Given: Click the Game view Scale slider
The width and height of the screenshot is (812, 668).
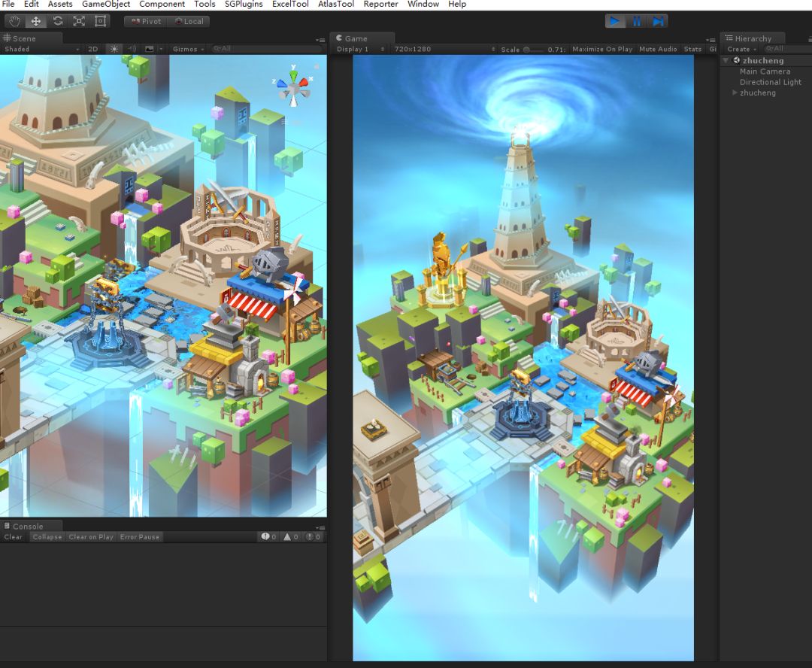Looking at the screenshot, I should click(532, 50).
